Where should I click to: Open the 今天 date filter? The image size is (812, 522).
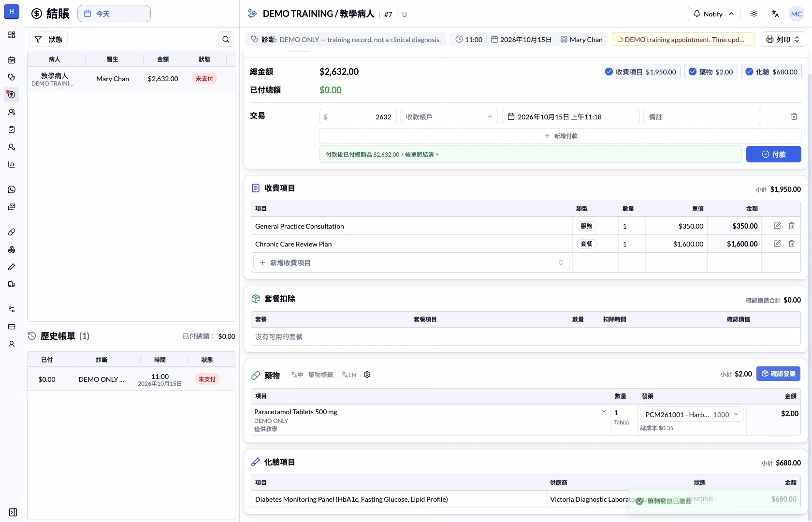(x=114, y=14)
